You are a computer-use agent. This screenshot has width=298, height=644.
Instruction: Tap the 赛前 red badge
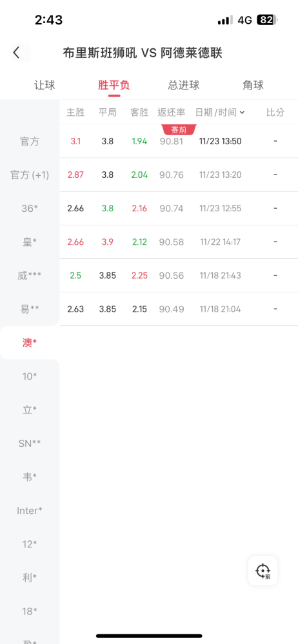tap(179, 130)
